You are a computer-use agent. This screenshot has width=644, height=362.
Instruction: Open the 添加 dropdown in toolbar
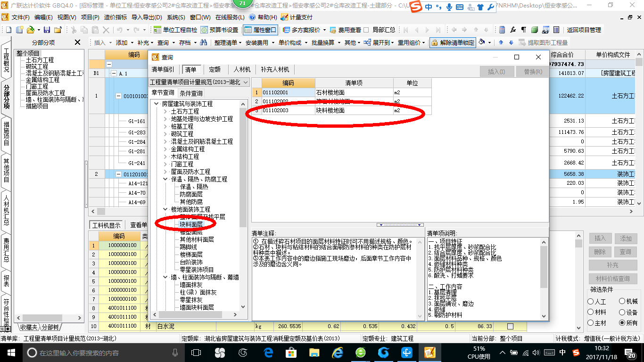coord(124,42)
